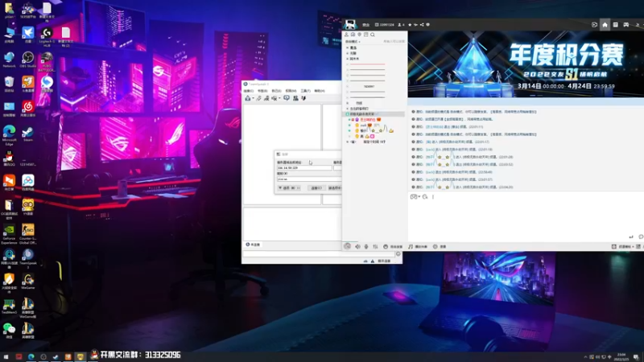Screen dimensions: 644x362
Task: Open the third TeamSpeak menu
Action: [276, 91]
